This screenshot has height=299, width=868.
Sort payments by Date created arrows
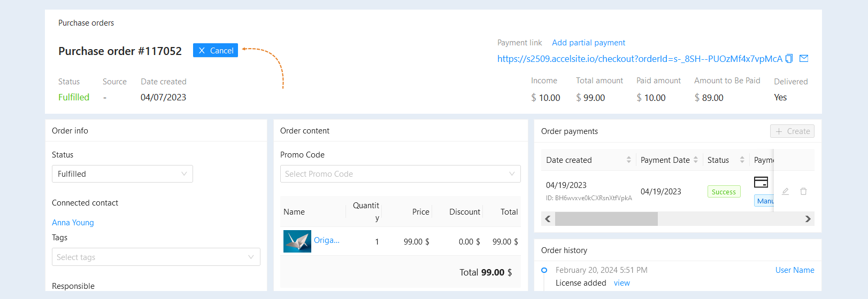[629, 160]
